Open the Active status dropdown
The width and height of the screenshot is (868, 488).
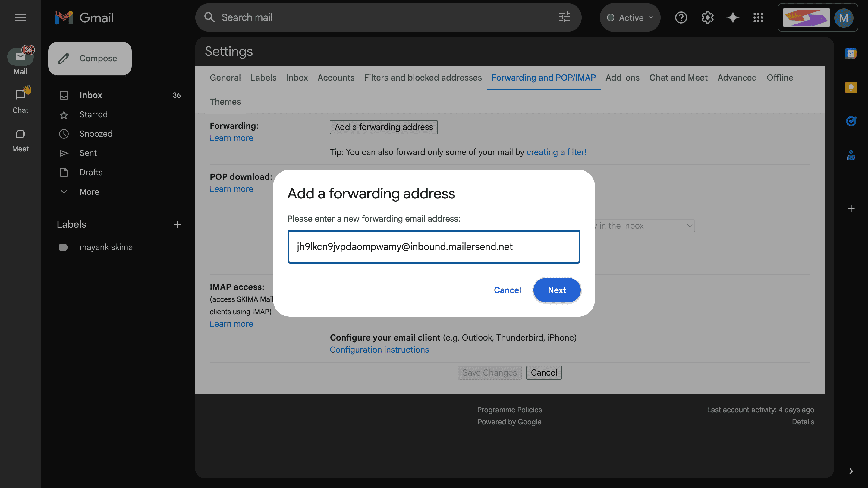coord(630,17)
